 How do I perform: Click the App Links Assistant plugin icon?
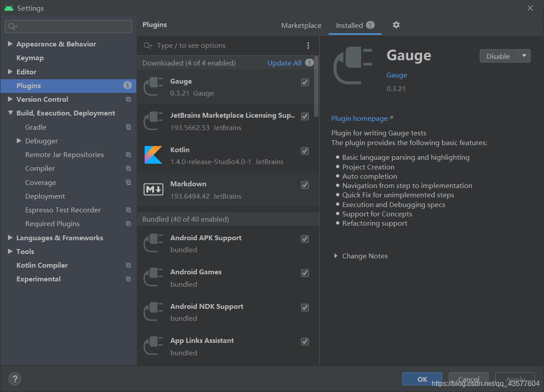coord(153,346)
